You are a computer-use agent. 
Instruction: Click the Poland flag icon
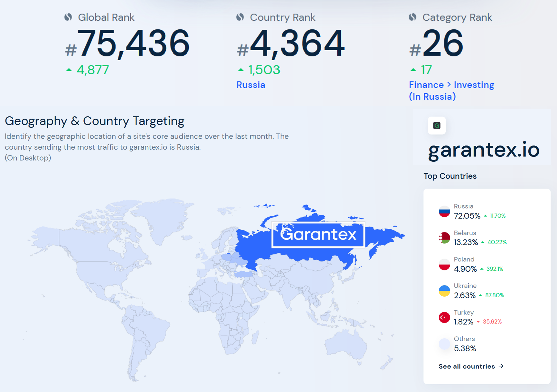[x=444, y=265]
